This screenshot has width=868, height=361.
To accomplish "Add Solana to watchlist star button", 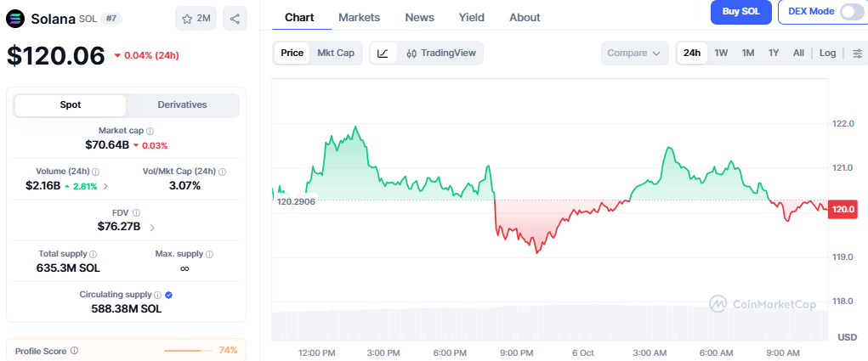I will (196, 18).
